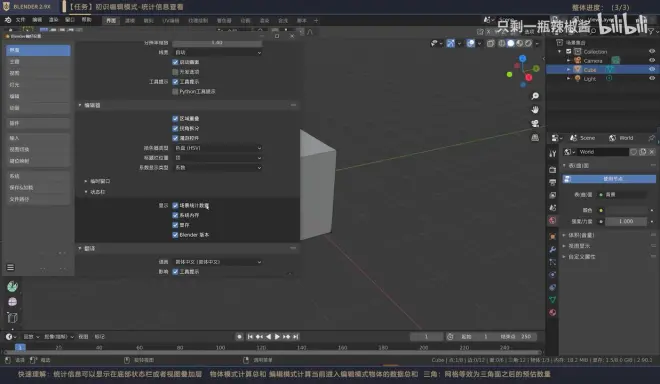660x384 pixels.
Task: Open the Preferences hamburger menu
Action: (x=11, y=267)
